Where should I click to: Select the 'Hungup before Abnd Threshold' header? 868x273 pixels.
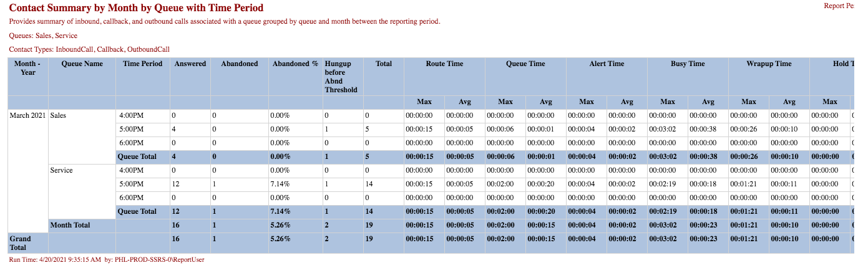pos(341,77)
